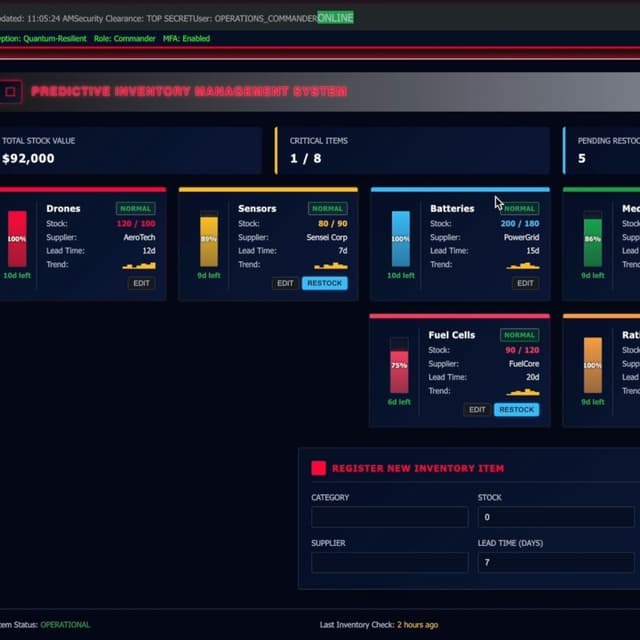Screen dimensions: 640x640
Task: Click the Security Clearance TOP SECRET text
Action: tap(134, 19)
